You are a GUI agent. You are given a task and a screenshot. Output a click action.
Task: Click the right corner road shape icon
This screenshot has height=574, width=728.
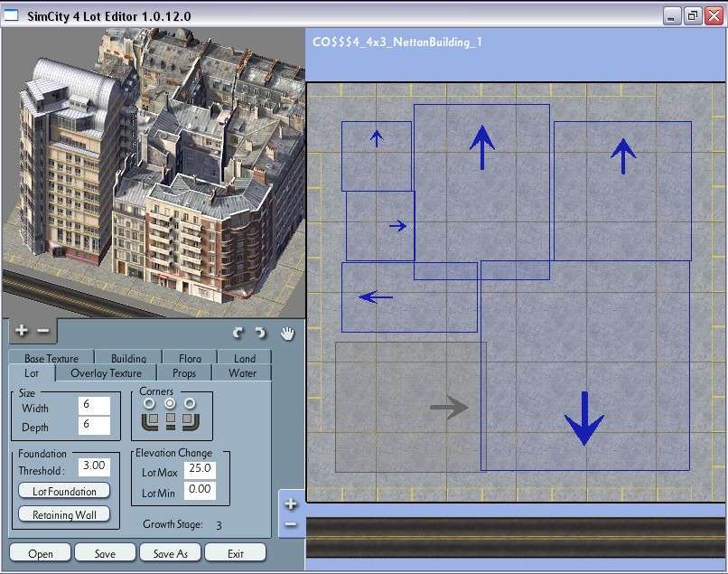click(191, 422)
